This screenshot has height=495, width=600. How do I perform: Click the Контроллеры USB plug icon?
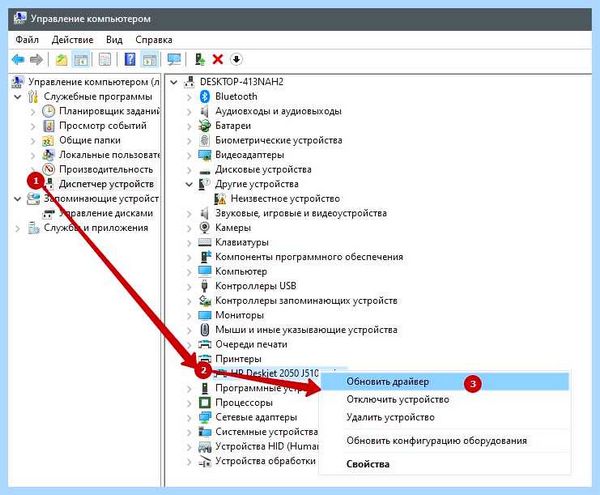(205, 286)
